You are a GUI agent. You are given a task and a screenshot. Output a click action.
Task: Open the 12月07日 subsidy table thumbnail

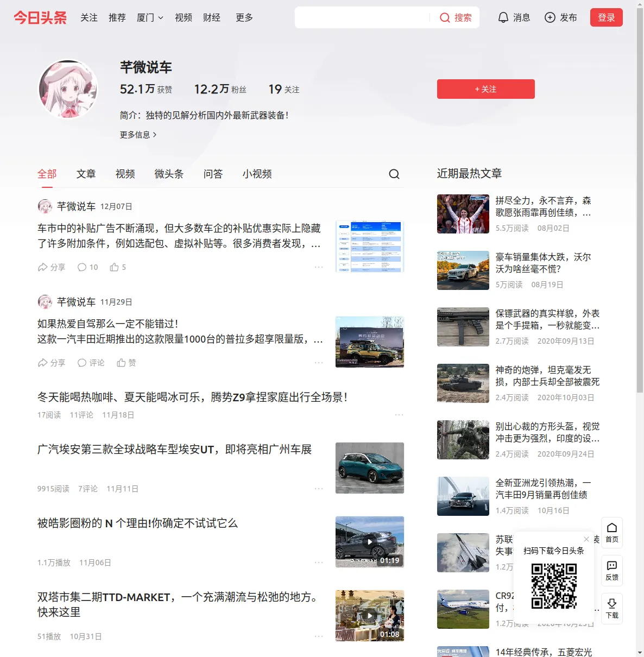point(370,247)
